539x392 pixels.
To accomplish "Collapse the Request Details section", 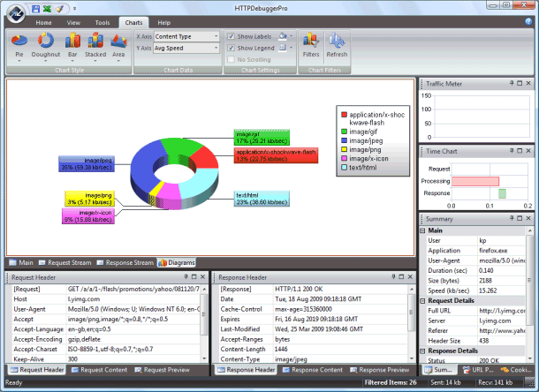I will [423, 301].
